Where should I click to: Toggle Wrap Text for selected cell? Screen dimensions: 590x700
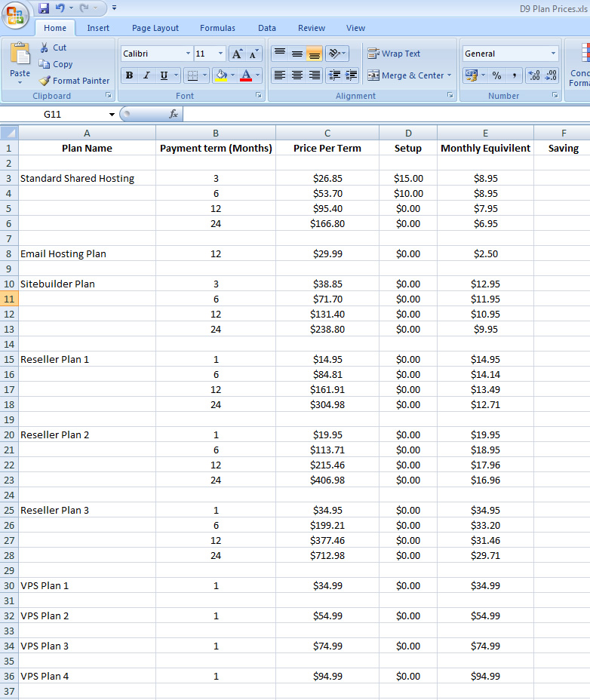pyautogui.click(x=394, y=54)
